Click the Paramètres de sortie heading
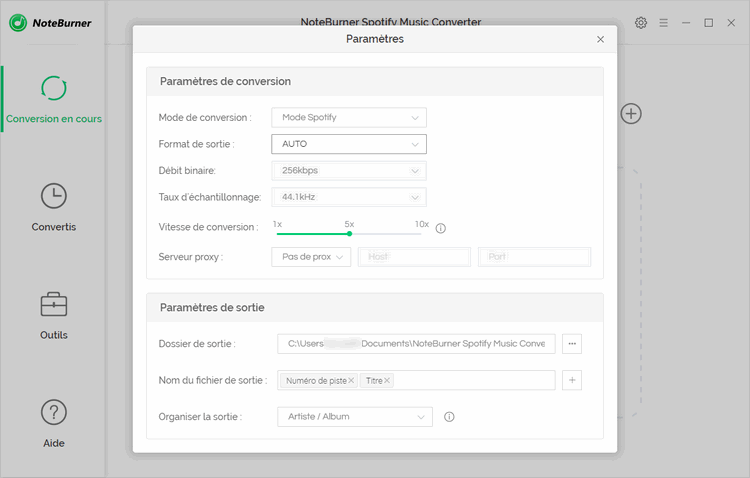This screenshot has height=478, width=750. click(x=212, y=308)
